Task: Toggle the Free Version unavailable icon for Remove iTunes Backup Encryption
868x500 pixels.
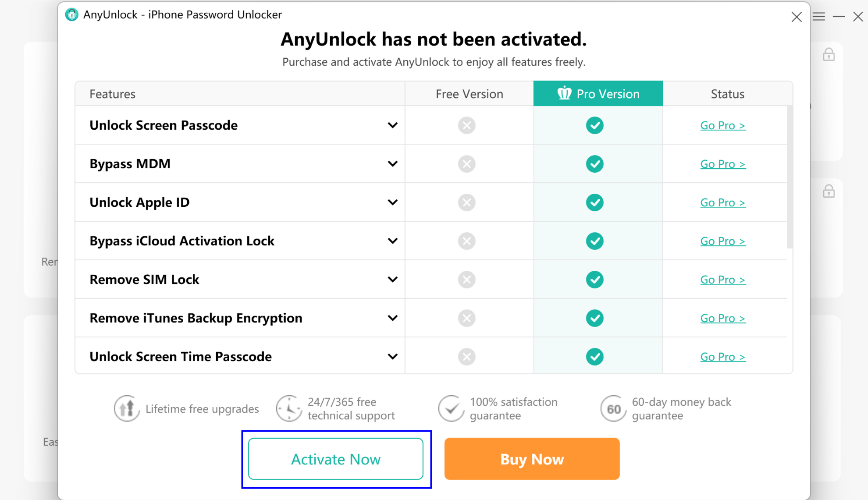Action: coord(467,318)
